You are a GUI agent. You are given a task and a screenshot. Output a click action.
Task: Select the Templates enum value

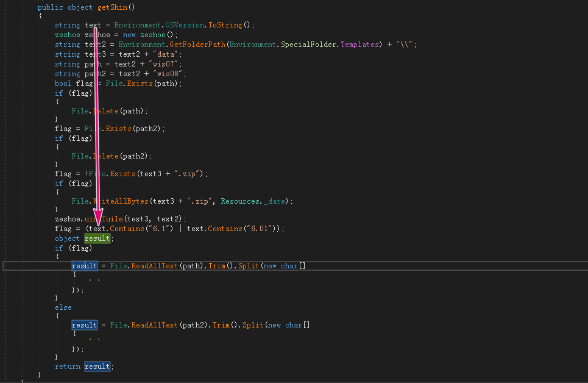pos(360,45)
